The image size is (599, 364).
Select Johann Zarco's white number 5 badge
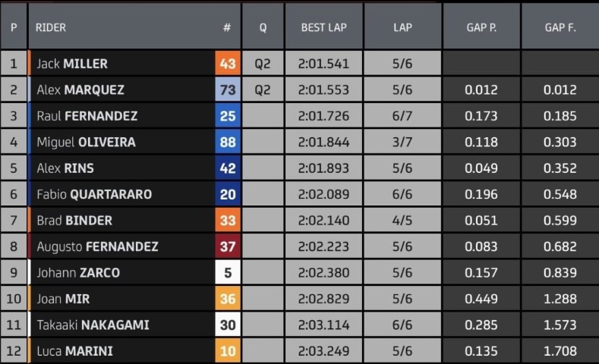(x=228, y=272)
